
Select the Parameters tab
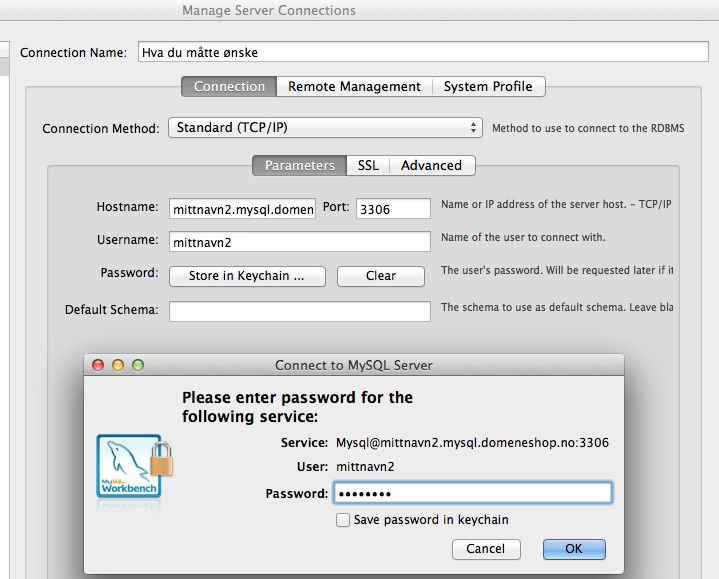(299, 165)
